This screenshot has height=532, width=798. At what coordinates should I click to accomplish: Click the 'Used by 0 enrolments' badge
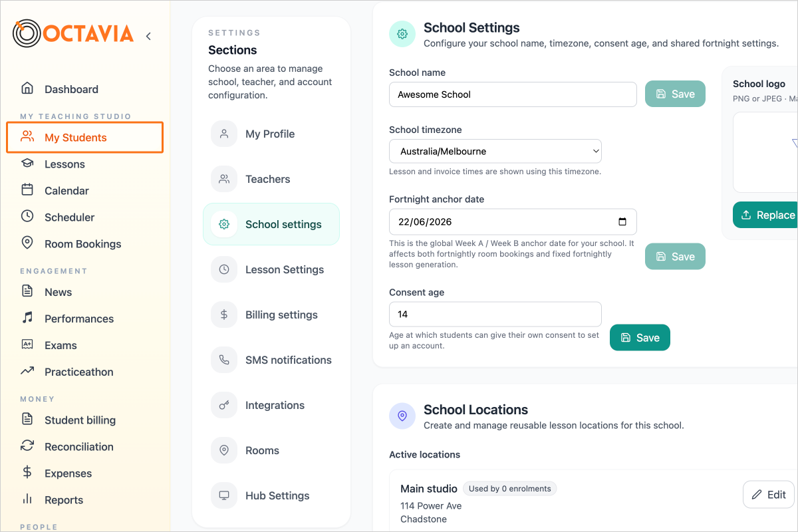coord(510,489)
